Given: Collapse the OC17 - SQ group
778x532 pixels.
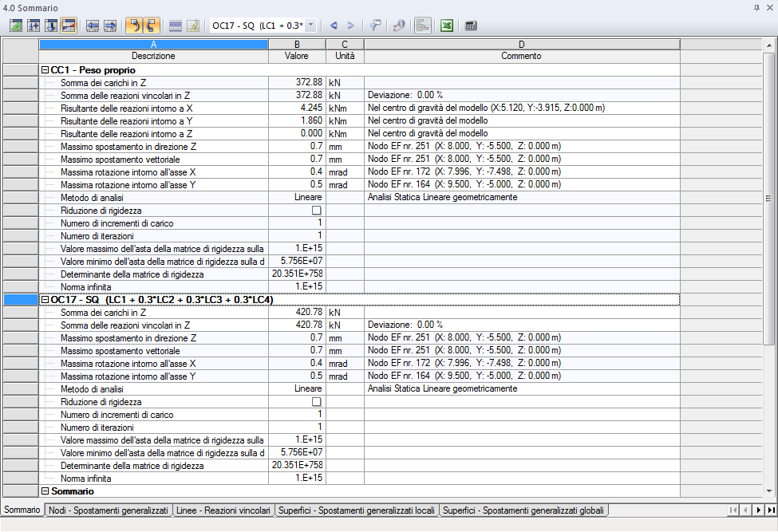Looking at the screenshot, I should [45, 300].
